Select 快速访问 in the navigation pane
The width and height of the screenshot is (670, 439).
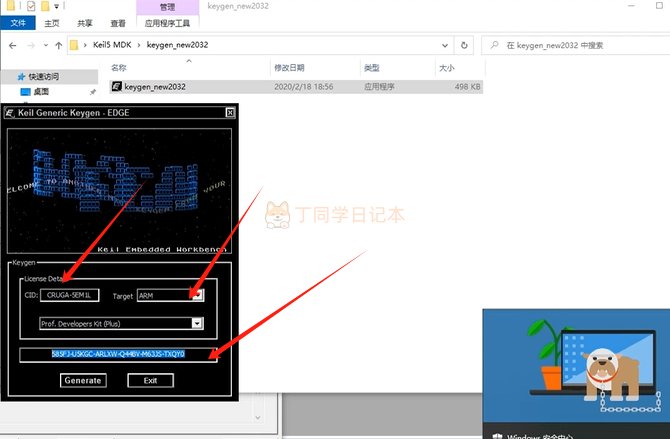44,77
